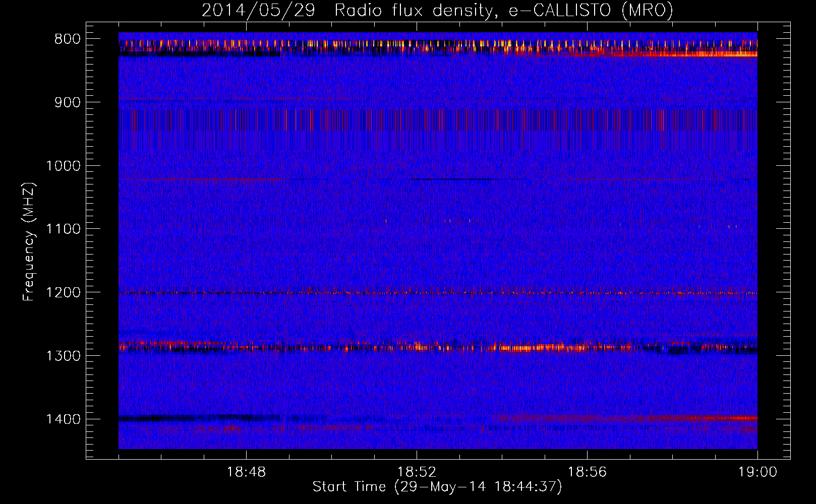Click the 800 frequency tick label

pyautogui.click(x=67, y=39)
